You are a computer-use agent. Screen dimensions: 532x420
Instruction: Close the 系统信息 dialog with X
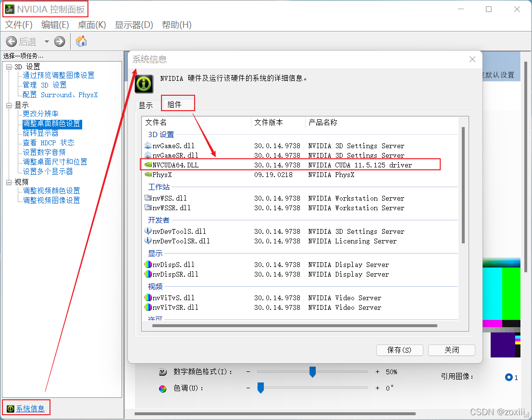(472, 59)
